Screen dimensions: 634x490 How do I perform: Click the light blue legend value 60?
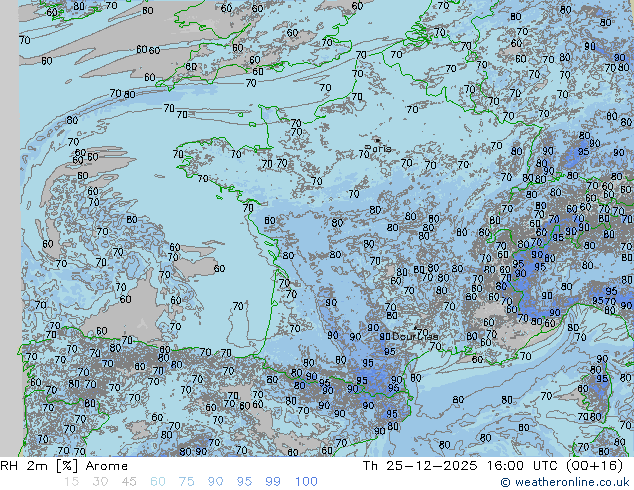tap(158, 482)
